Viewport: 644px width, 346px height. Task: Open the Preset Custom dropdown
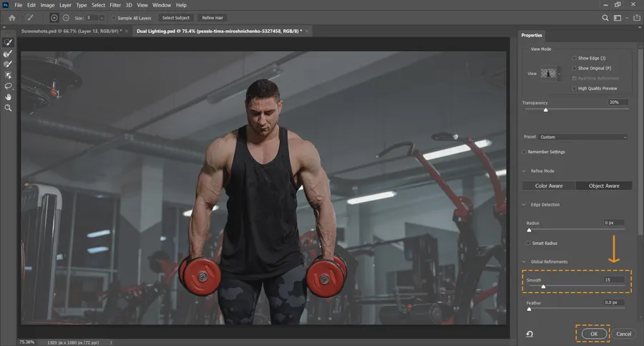click(584, 137)
